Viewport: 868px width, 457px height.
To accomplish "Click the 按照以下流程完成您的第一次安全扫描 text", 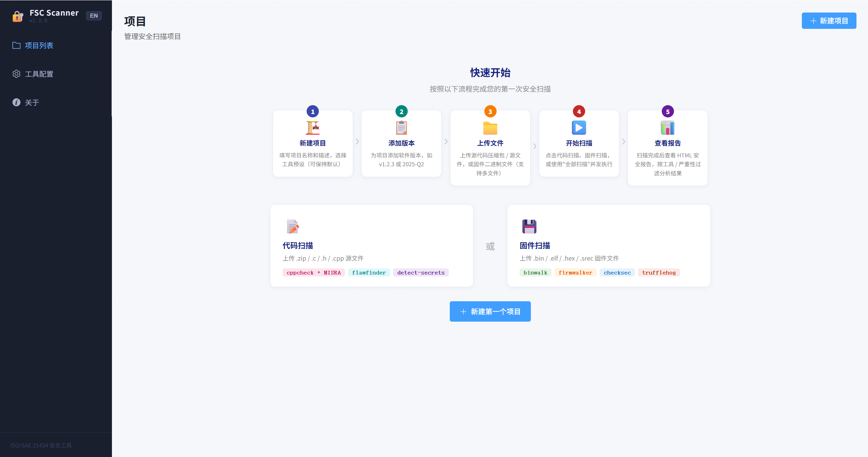I will tap(490, 89).
